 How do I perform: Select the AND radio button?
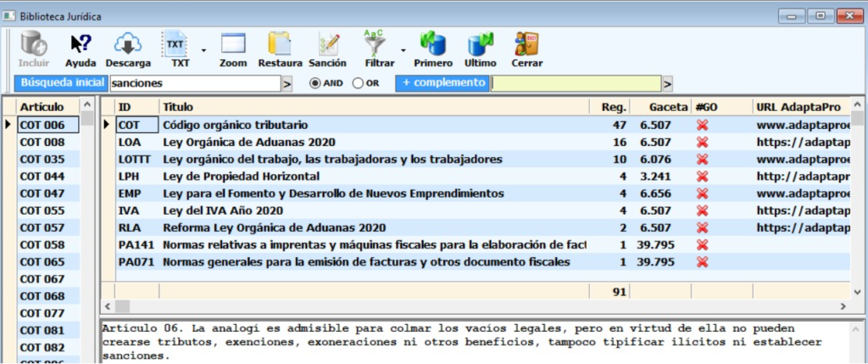pyautogui.click(x=315, y=83)
